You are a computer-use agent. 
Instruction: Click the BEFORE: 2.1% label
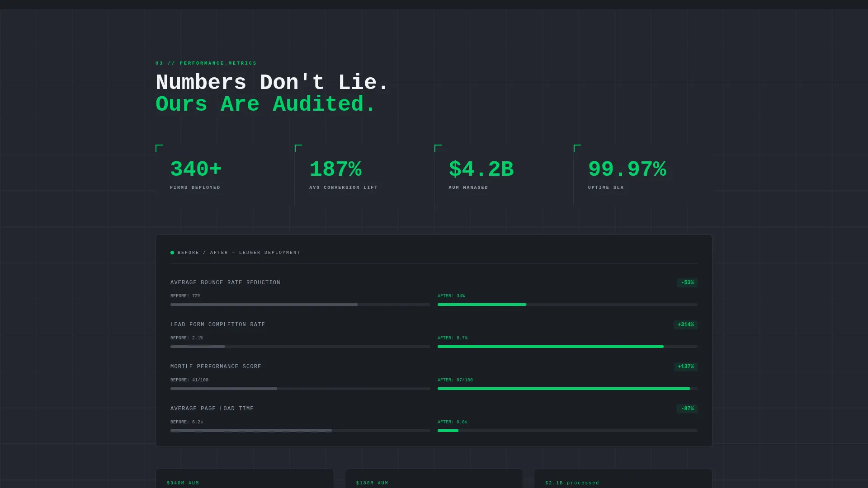click(x=187, y=338)
